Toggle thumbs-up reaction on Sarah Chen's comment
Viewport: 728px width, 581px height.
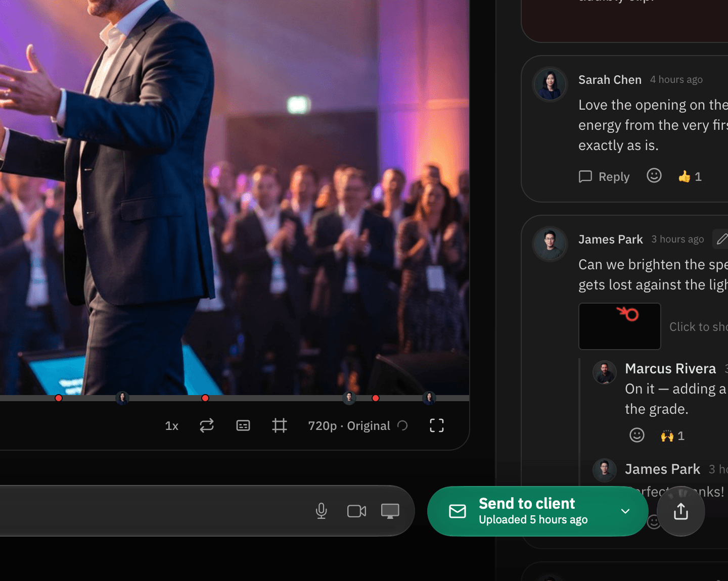click(x=690, y=176)
